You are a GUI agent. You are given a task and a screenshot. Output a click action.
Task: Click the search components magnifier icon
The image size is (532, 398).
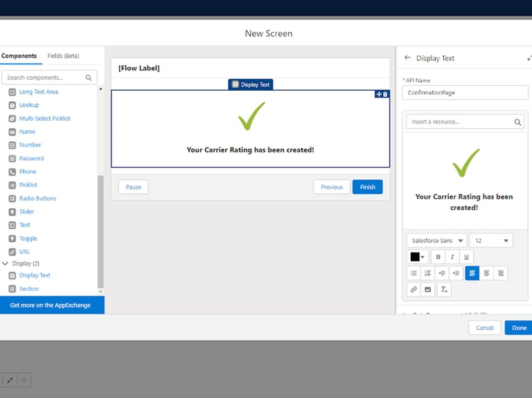pyautogui.click(x=89, y=78)
